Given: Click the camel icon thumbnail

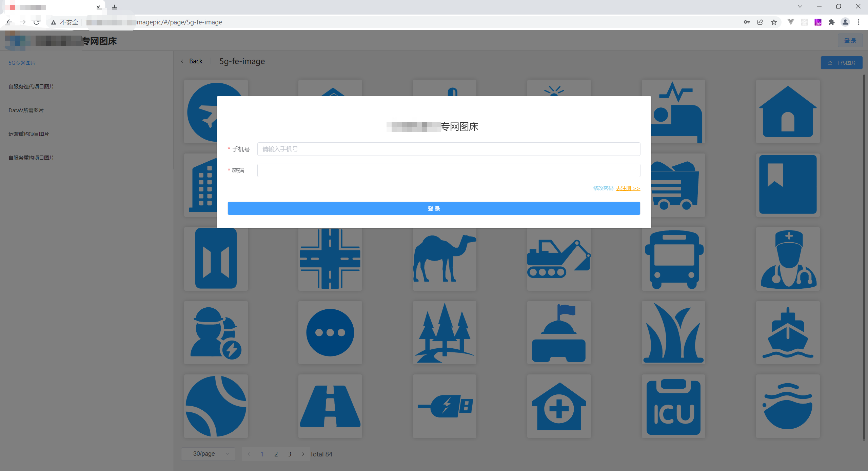Looking at the screenshot, I should tap(444, 259).
